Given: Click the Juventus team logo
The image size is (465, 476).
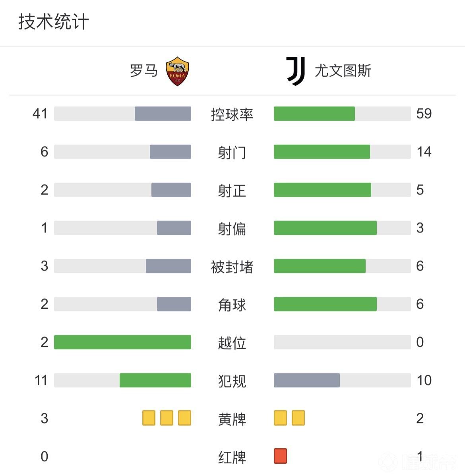Looking at the screenshot, I should tap(296, 71).
